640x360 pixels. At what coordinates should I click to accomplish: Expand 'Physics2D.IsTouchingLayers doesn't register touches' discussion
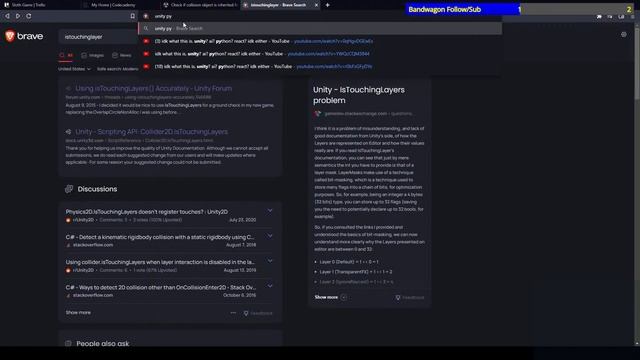click(x=270, y=211)
